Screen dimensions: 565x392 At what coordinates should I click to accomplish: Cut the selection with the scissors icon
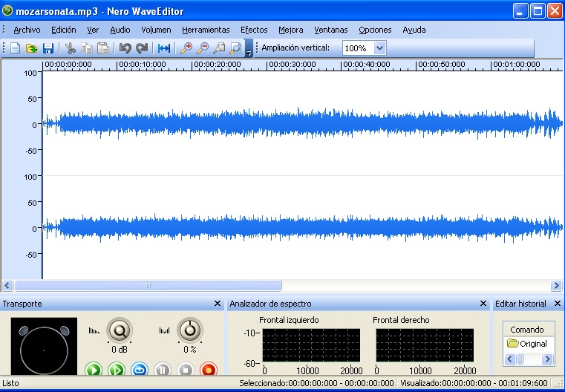coord(70,48)
